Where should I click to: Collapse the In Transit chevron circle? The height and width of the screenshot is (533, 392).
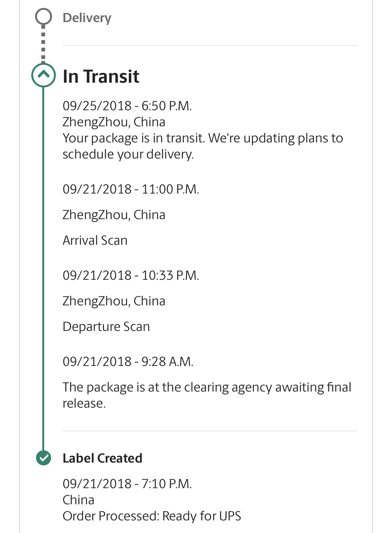click(x=44, y=75)
